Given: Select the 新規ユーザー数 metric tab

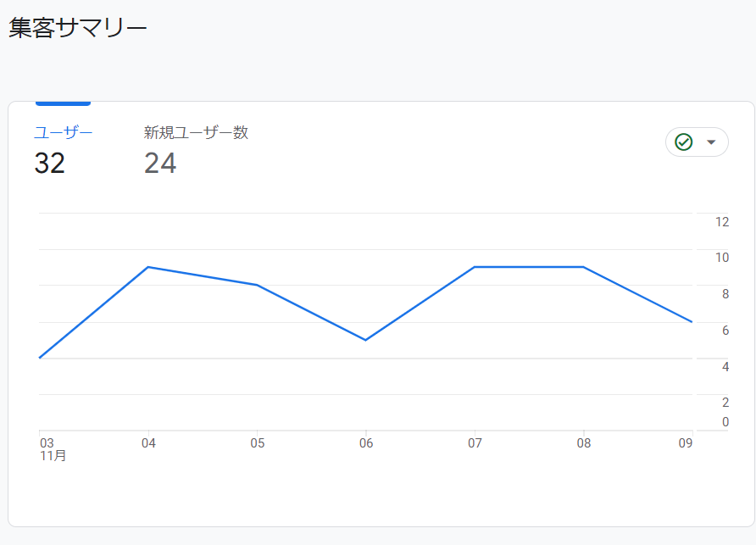Looking at the screenshot, I should [196, 132].
